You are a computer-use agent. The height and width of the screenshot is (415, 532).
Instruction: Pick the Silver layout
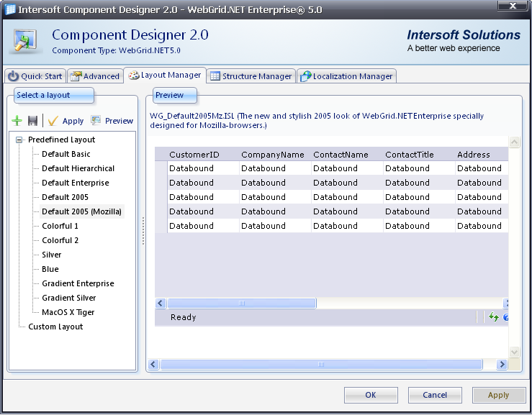tap(52, 255)
